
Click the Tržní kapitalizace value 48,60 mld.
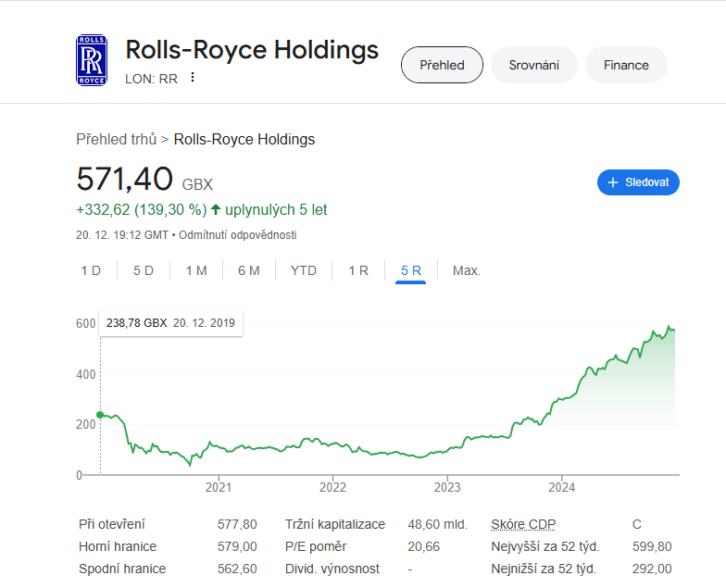point(437,524)
